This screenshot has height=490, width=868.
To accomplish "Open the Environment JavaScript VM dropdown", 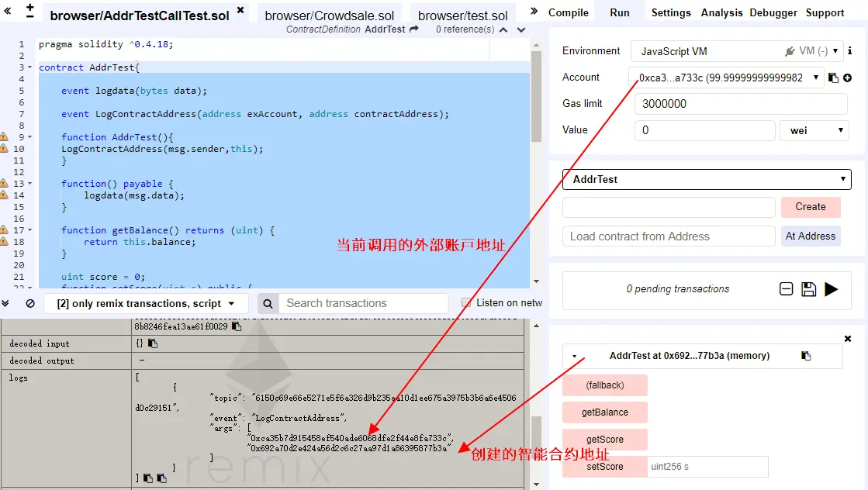I will [x=737, y=51].
